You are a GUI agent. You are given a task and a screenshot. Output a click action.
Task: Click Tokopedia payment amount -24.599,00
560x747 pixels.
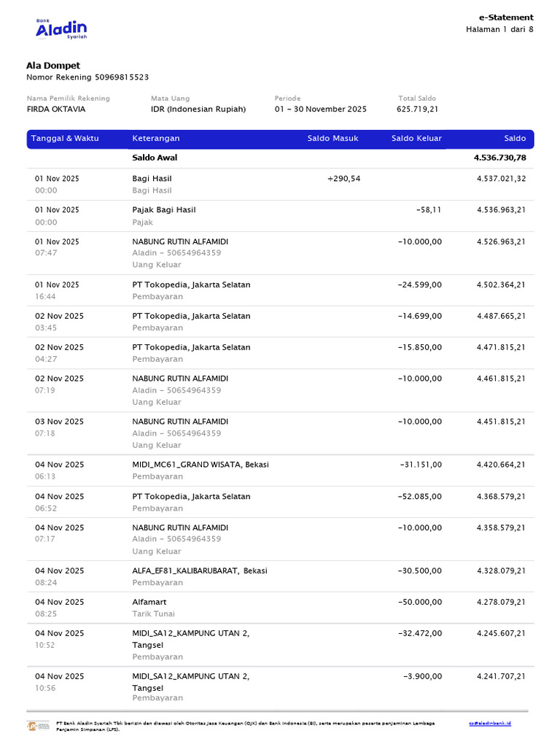click(419, 285)
